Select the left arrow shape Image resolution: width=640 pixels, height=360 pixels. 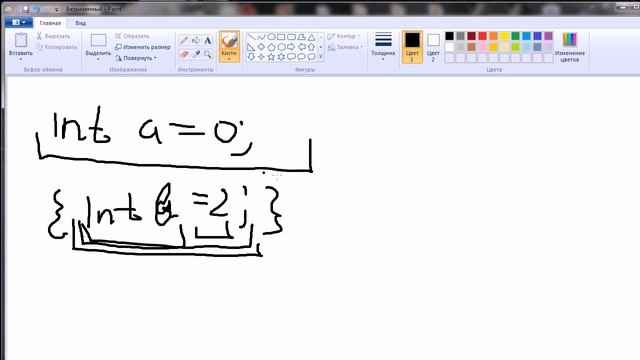[301, 47]
